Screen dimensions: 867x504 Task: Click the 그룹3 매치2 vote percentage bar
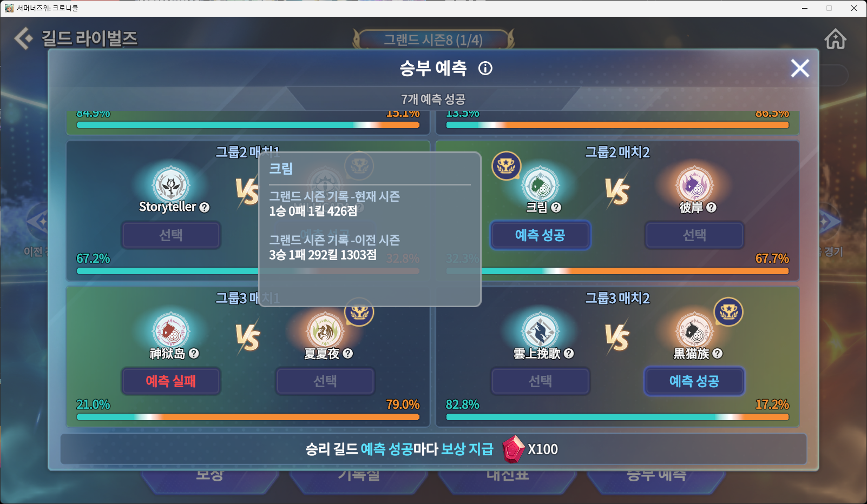[x=617, y=417]
